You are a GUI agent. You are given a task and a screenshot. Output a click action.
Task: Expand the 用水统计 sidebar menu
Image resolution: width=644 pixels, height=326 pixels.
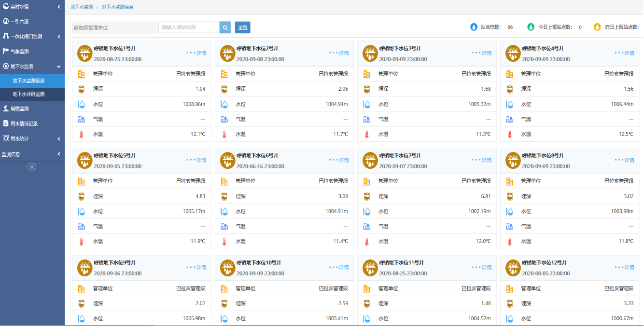(32, 138)
